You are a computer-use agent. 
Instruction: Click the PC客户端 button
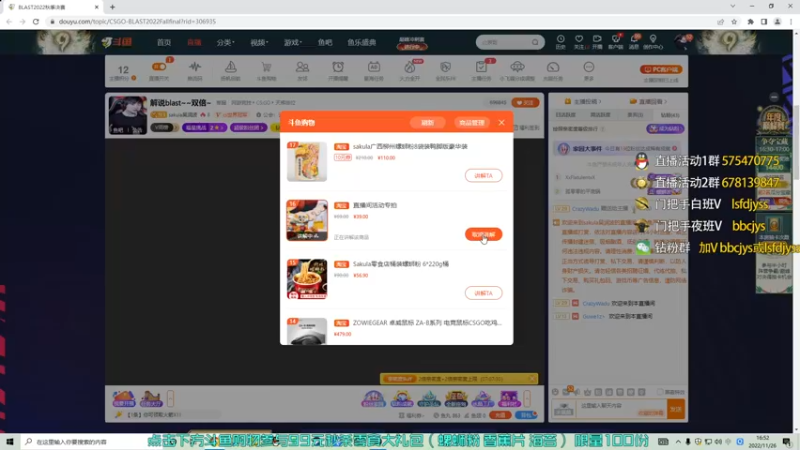(x=661, y=69)
